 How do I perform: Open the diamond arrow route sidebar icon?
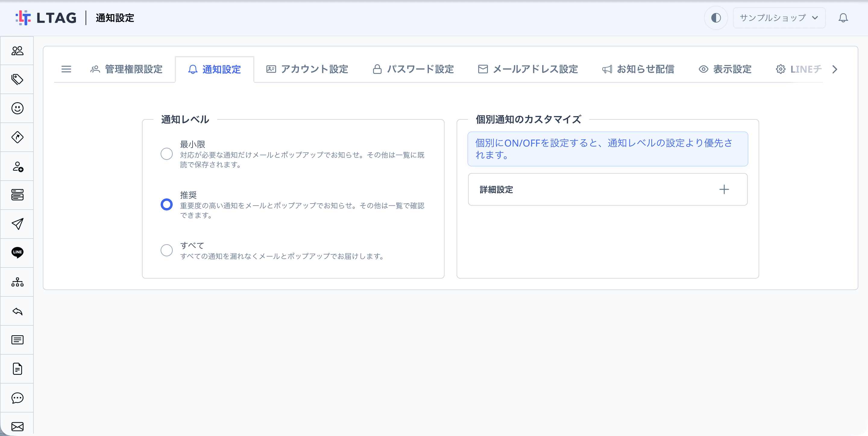click(17, 137)
